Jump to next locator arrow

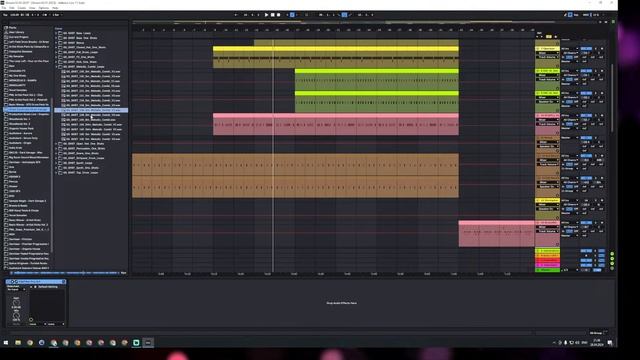(x=542, y=37)
